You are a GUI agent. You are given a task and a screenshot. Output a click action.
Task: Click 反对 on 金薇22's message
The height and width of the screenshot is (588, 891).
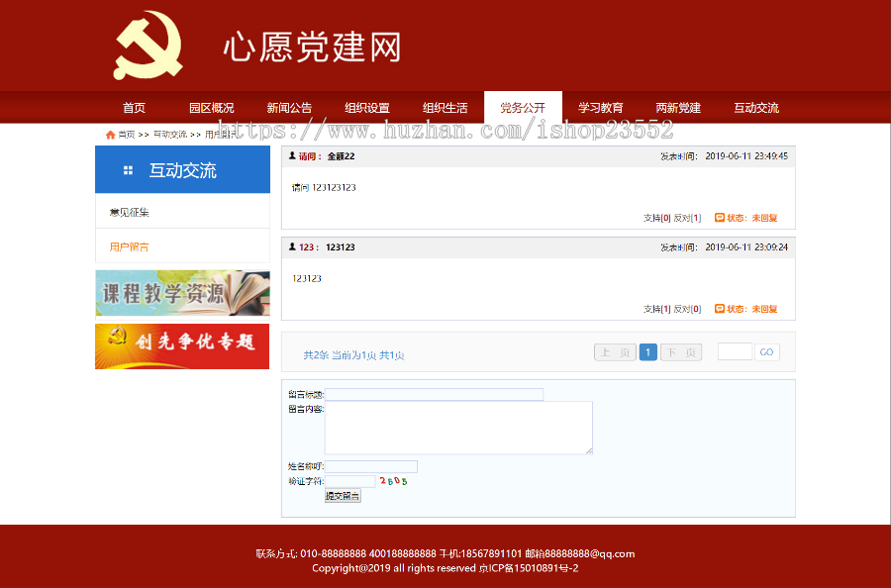tap(683, 216)
